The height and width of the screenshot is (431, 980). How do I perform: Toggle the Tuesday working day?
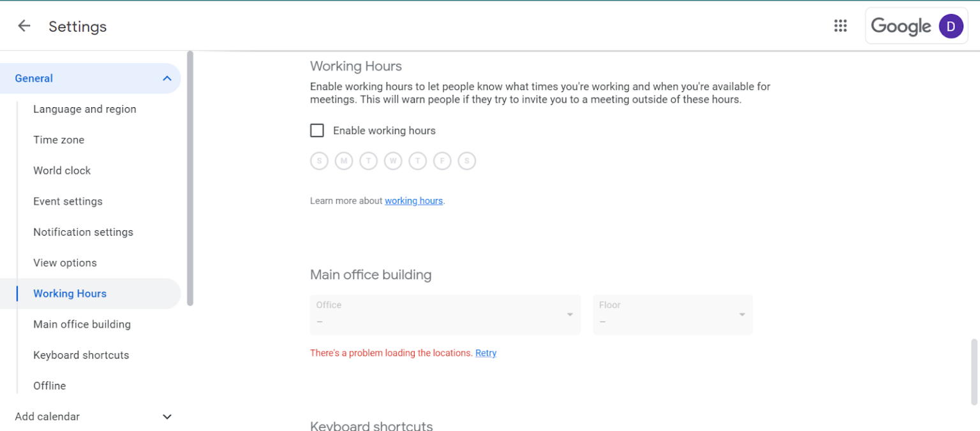pos(368,161)
